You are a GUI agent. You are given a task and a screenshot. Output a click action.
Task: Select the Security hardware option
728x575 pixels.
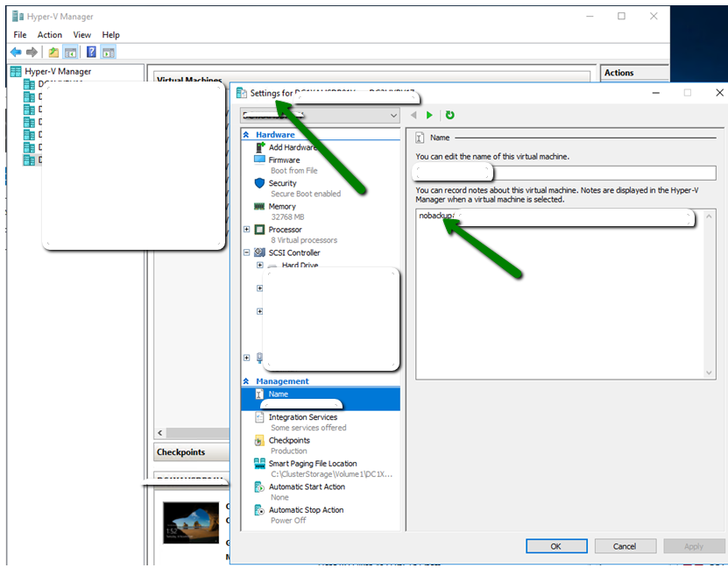283,182
